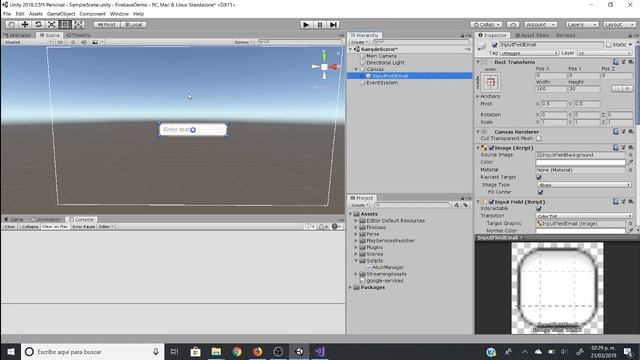Open the Account dropdown
Screen dimensions: 640x360
point(540,24)
